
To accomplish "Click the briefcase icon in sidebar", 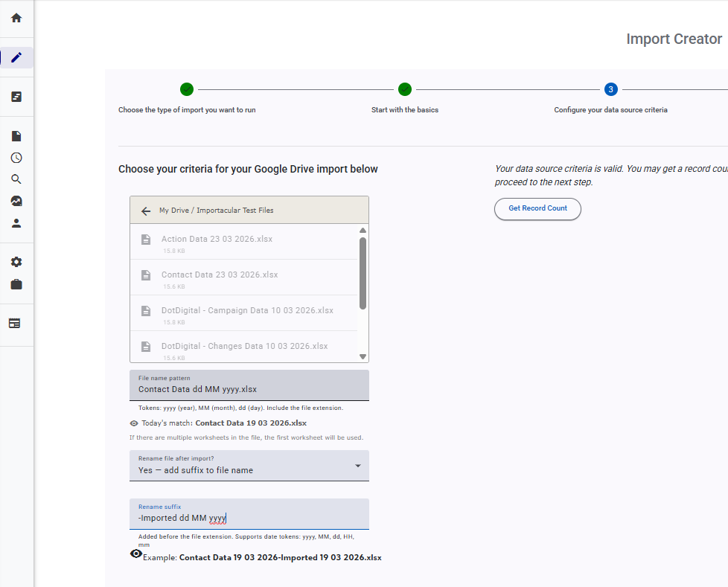I will click(16, 284).
